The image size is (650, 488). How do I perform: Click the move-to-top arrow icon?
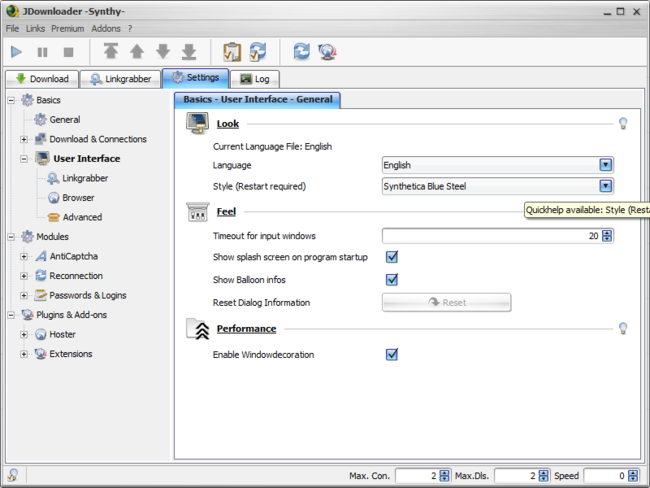pyautogui.click(x=111, y=51)
